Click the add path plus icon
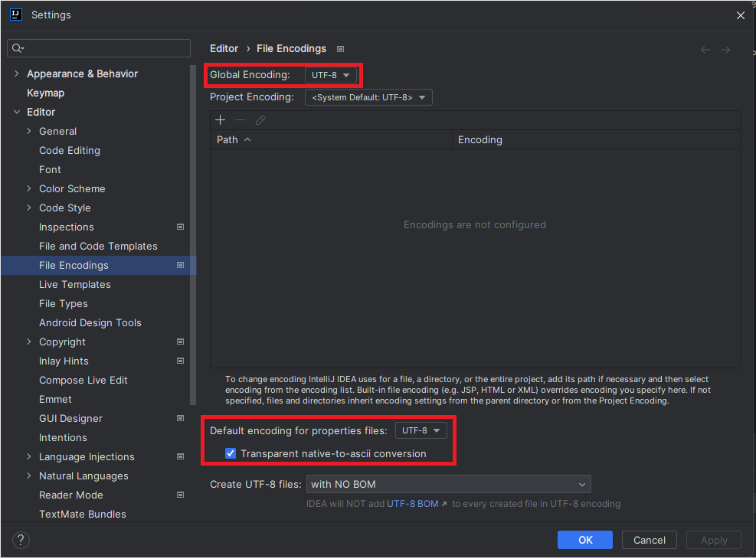Image resolution: width=756 pixels, height=559 pixels. point(221,120)
